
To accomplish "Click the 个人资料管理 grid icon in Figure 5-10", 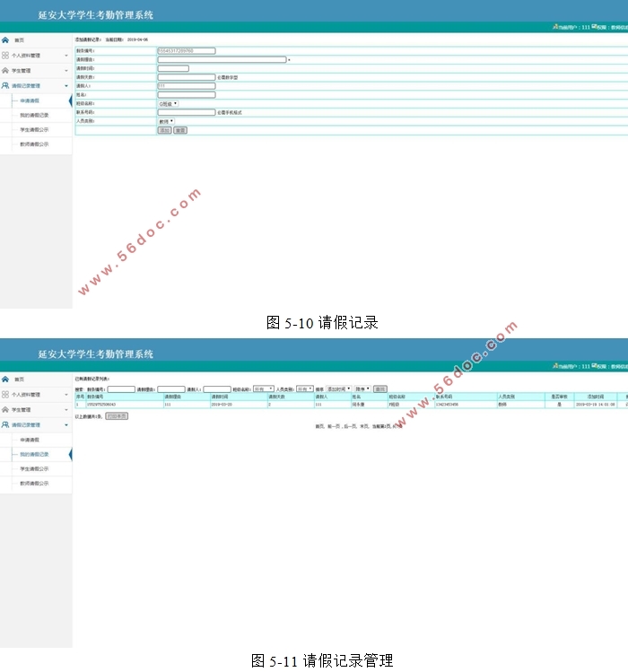I will pyautogui.click(x=5, y=56).
